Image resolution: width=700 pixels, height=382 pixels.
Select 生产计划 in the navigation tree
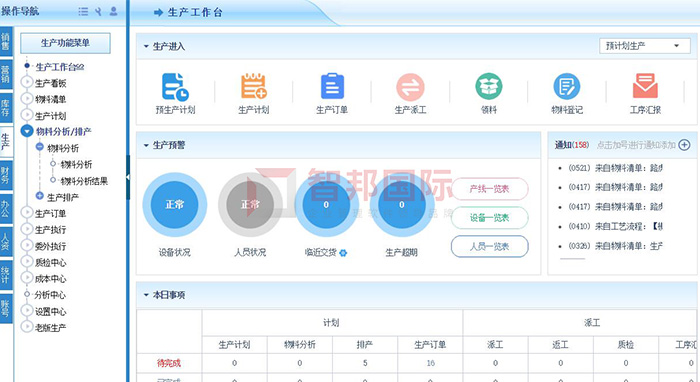[x=50, y=116]
